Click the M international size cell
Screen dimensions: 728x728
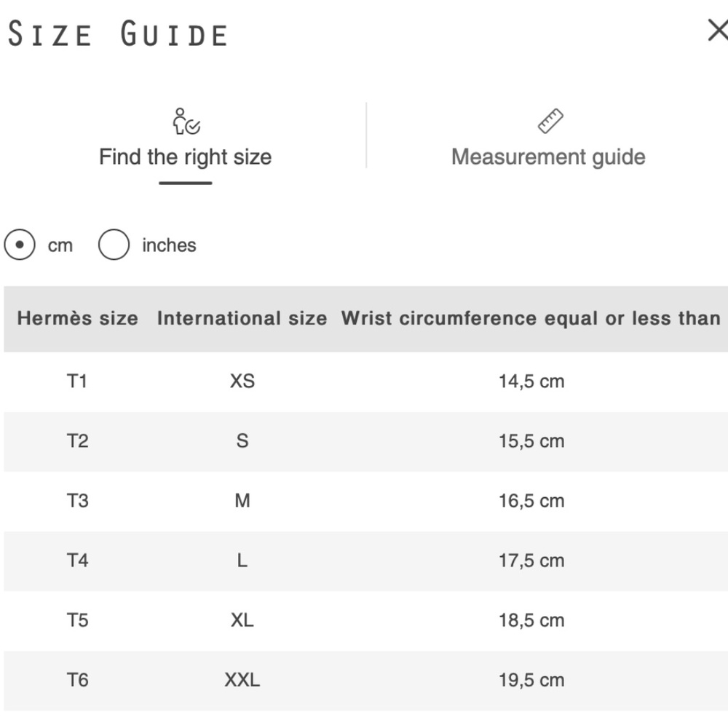tap(242, 501)
